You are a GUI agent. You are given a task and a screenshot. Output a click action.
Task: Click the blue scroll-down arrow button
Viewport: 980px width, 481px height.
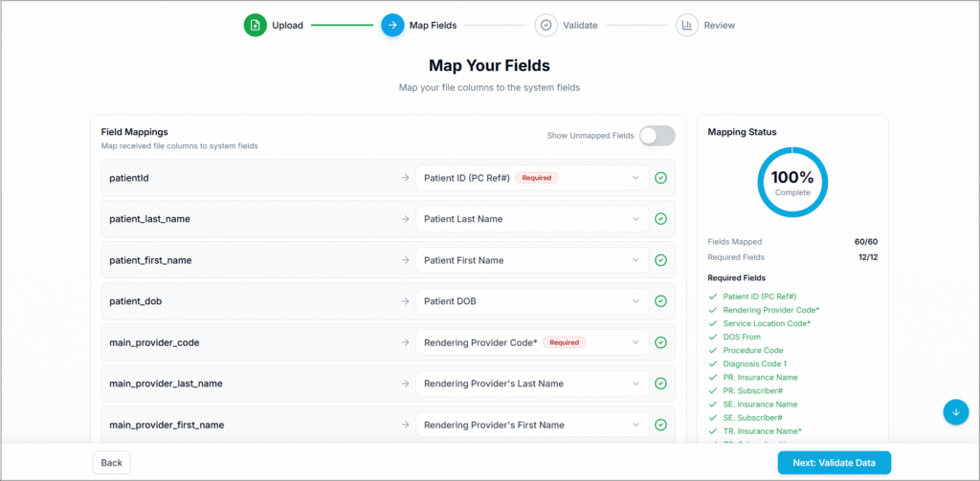click(955, 411)
